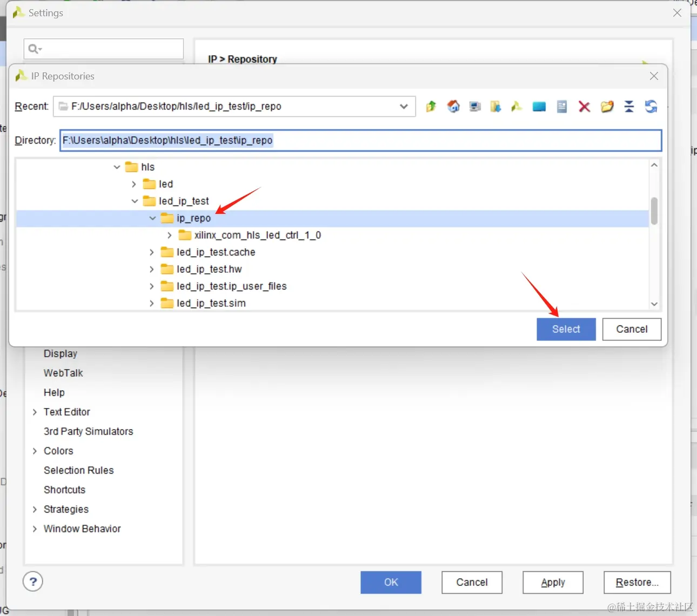Screen dimensions: 697x616
Task: Expand the led folder
Action: 134,184
